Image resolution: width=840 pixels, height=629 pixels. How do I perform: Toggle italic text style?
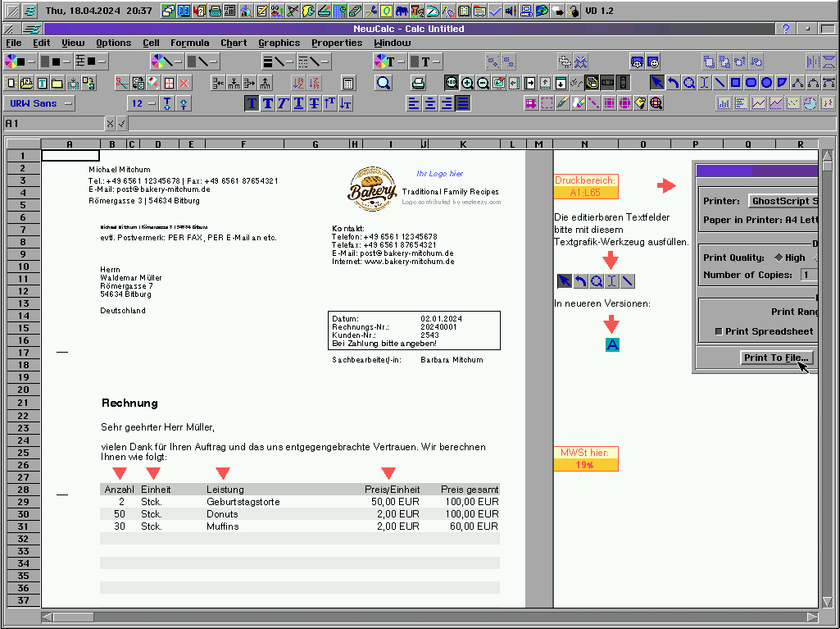pyautogui.click(x=283, y=103)
